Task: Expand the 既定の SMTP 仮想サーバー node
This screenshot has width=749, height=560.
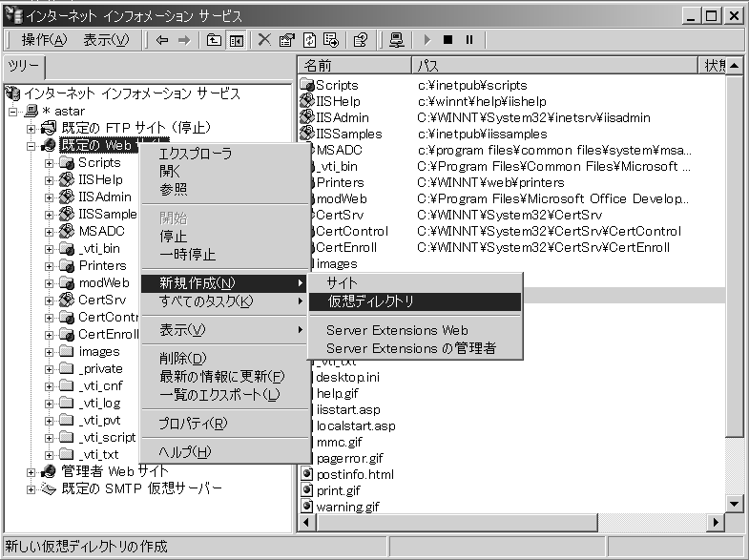Action: (31, 489)
